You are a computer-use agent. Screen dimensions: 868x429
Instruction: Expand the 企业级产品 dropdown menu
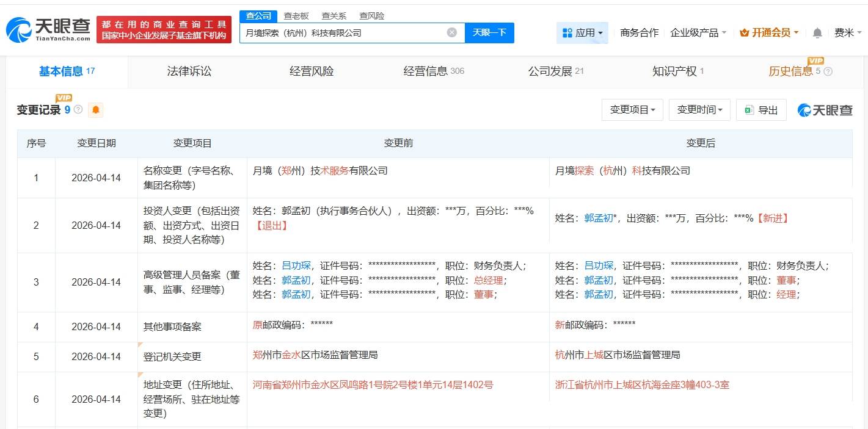coord(696,33)
